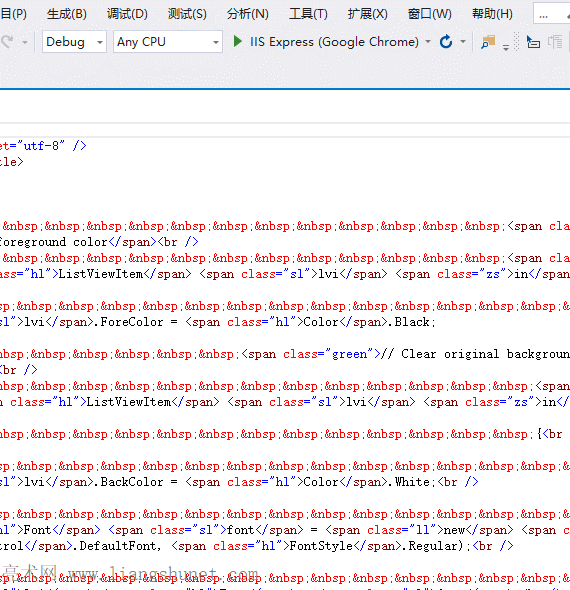Open Find in Files folder-search icon
This screenshot has width=570, height=590.
click(x=488, y=42)
